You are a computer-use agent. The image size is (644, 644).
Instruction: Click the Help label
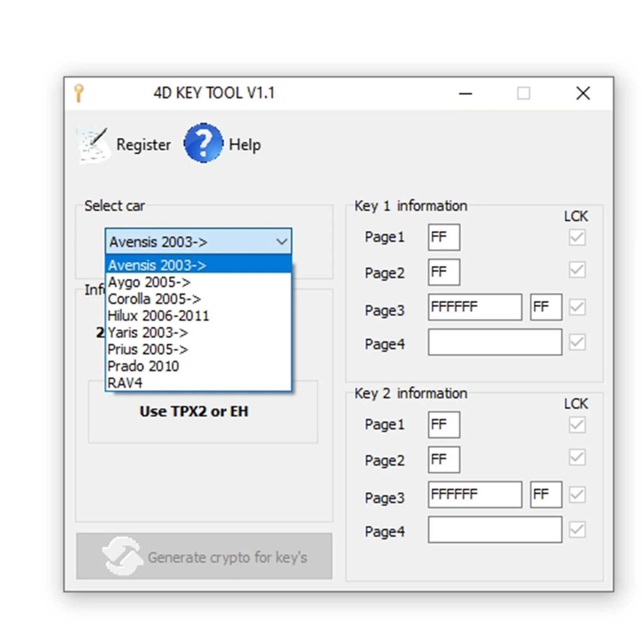click(245, 145)
